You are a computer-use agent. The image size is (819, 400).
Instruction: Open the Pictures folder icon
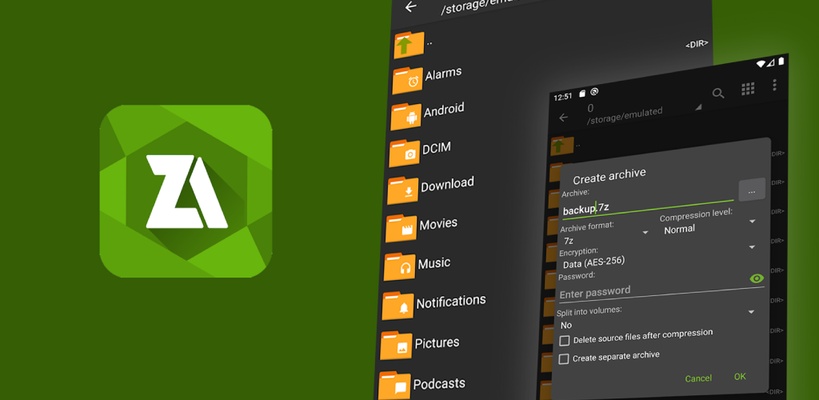(x=396, y=345)
